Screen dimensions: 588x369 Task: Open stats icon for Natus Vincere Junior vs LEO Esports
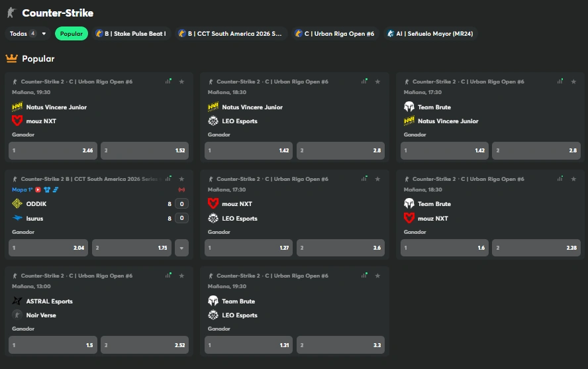coord(364,81)
